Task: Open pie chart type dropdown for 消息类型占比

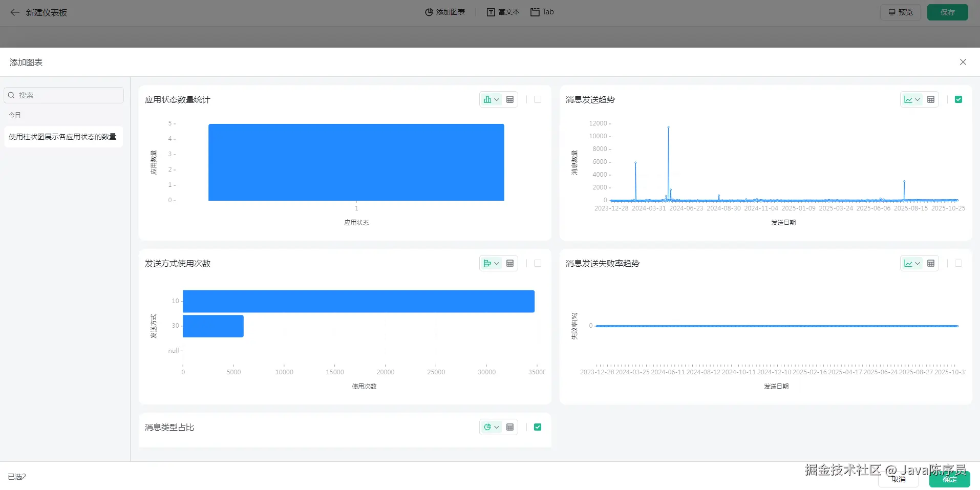Action: click(491, 427)
